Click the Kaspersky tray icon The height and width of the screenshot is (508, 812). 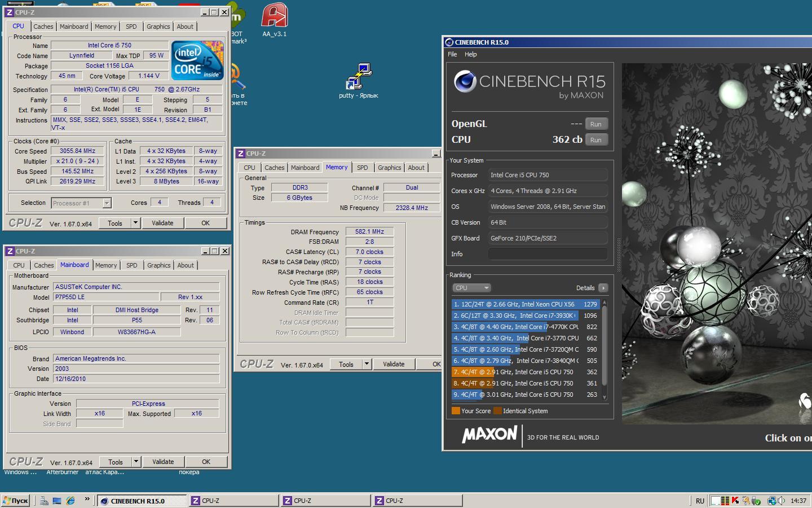click(735, 501)
